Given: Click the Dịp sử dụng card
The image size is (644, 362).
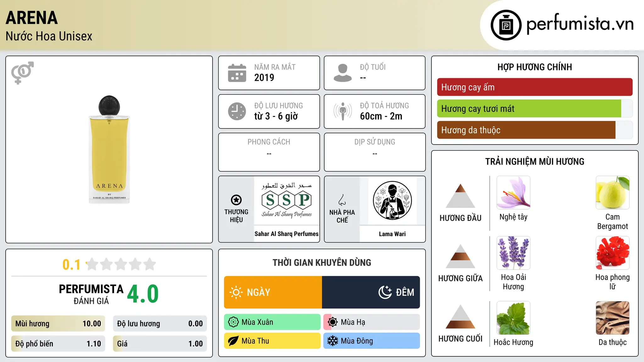Looking at the screenshot, I should pos(375,152).
